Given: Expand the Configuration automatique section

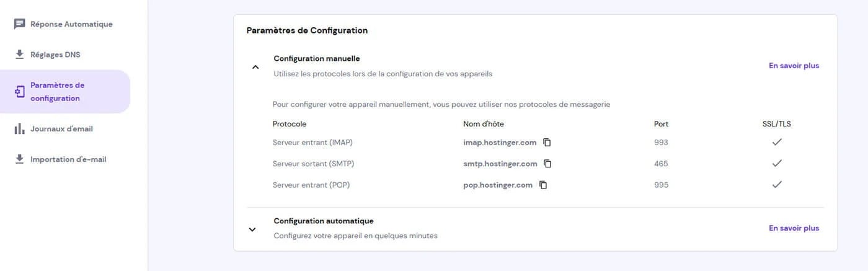Looking at the screenshot, I should (x=252, y=229).
